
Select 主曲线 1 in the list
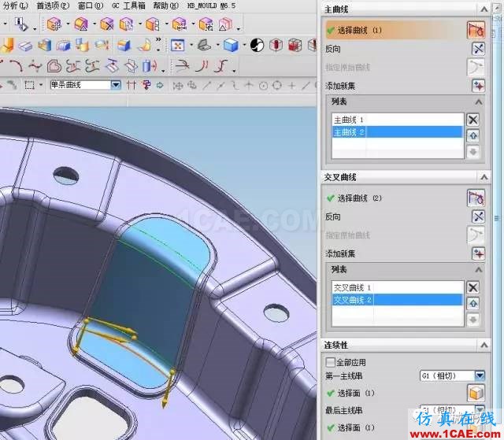coord(398,120)
